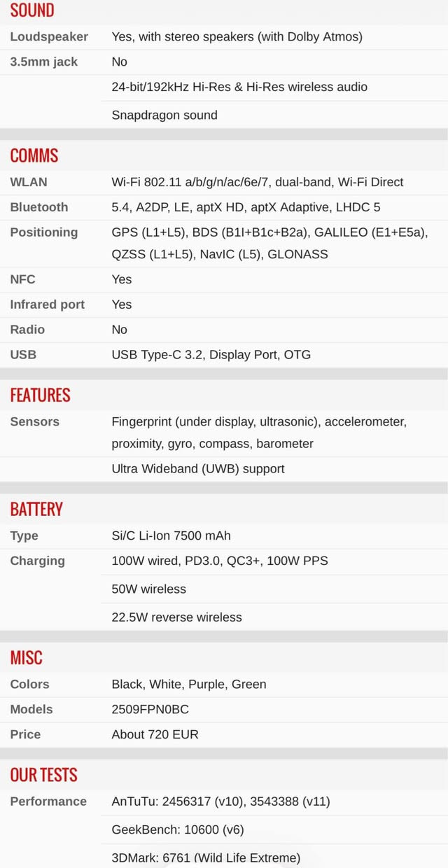Open the Sensors glossary link
The width and height of the screenshot is (448, 868).
34,421
